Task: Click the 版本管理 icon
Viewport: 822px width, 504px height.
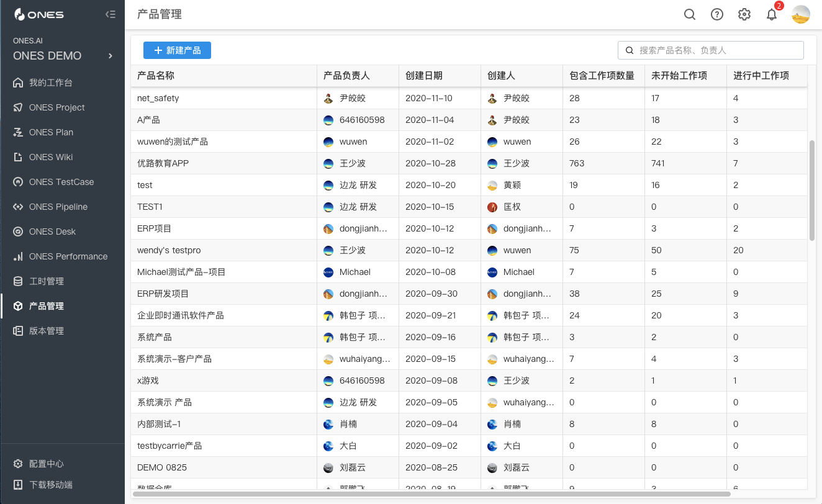Action: point(18,331)
